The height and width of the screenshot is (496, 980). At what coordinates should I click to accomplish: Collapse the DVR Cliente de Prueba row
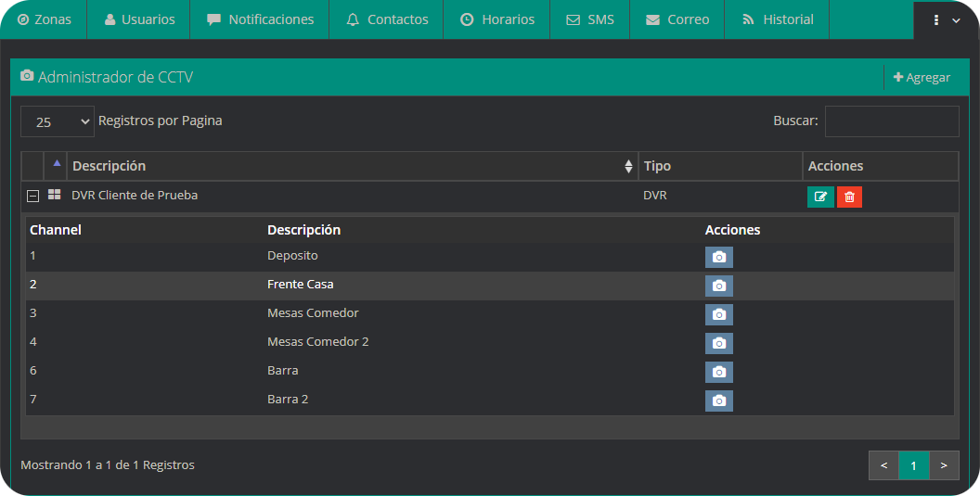32,196
